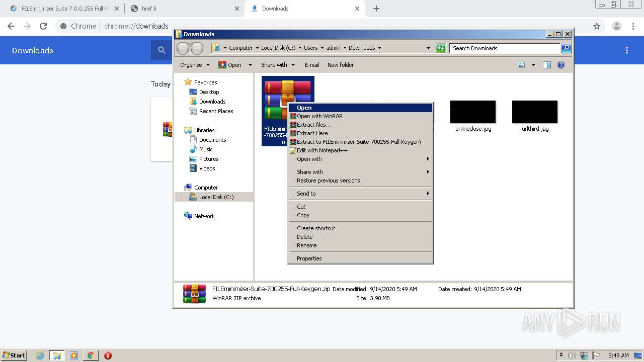Select Desktop in navigation pane
Image resolution: width=644 pixels, height=362 pixels.
209,92
